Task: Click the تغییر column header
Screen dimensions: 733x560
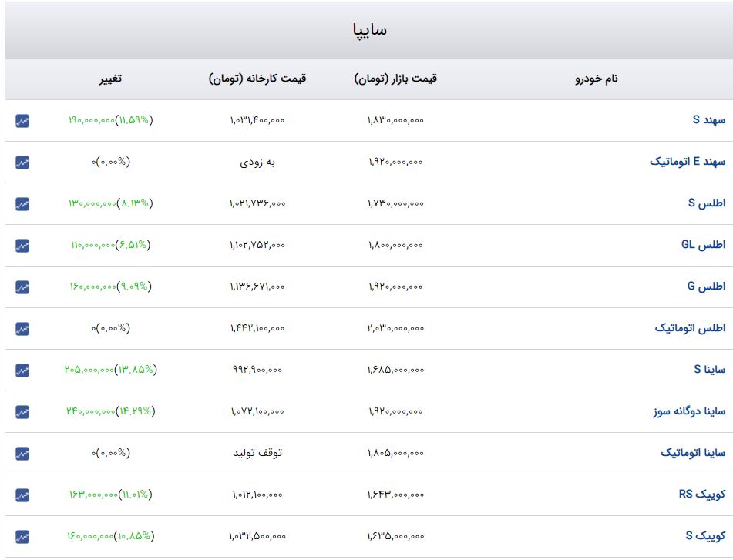Action: tap(110, 79)
